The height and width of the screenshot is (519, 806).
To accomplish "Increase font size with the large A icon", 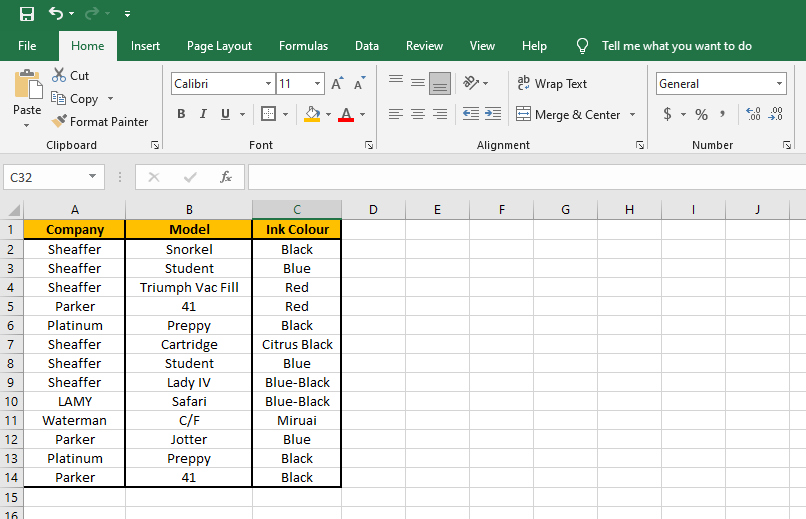I will point(337,83).
